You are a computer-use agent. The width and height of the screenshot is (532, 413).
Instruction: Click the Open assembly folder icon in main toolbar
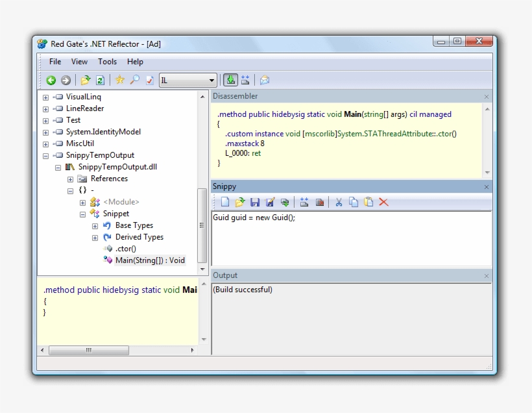[x=85, y=81]
